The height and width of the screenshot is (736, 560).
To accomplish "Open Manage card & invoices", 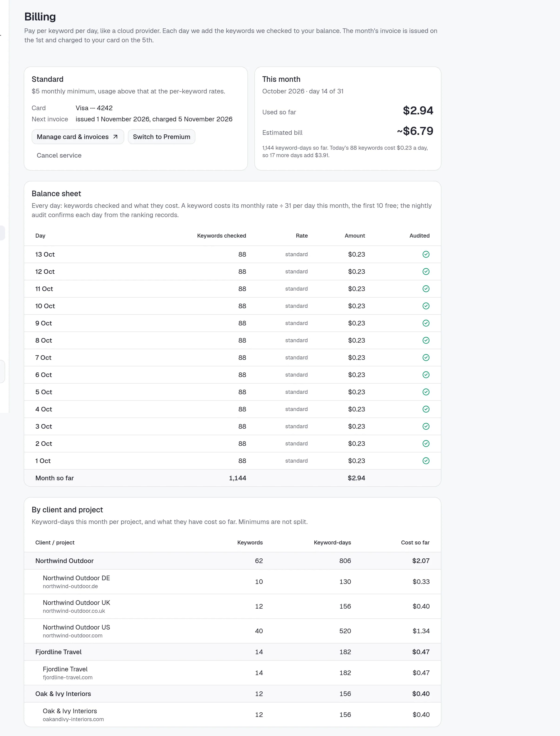I will 78,137.
